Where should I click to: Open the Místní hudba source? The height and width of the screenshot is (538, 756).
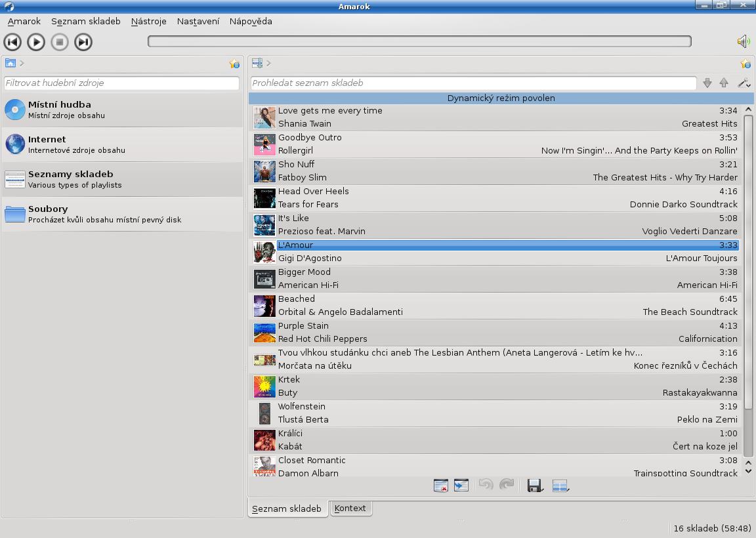pyautogui.click(x=123, y=110)
